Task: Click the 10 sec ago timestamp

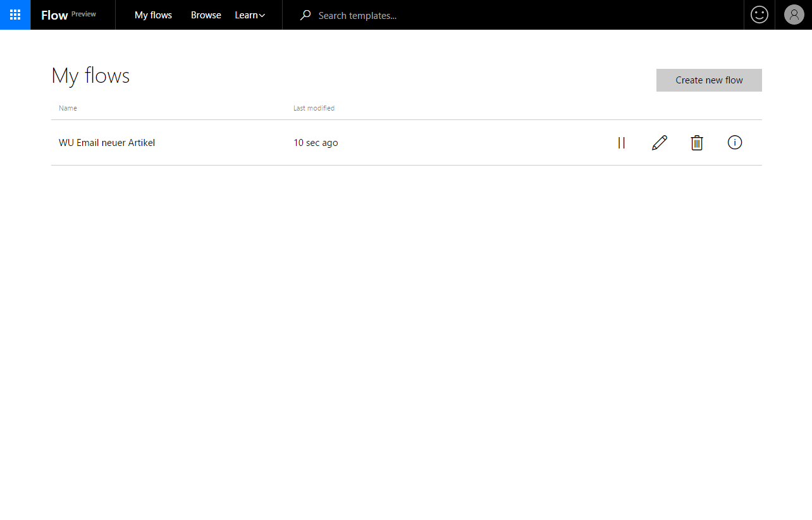Action: pos(316,143)
